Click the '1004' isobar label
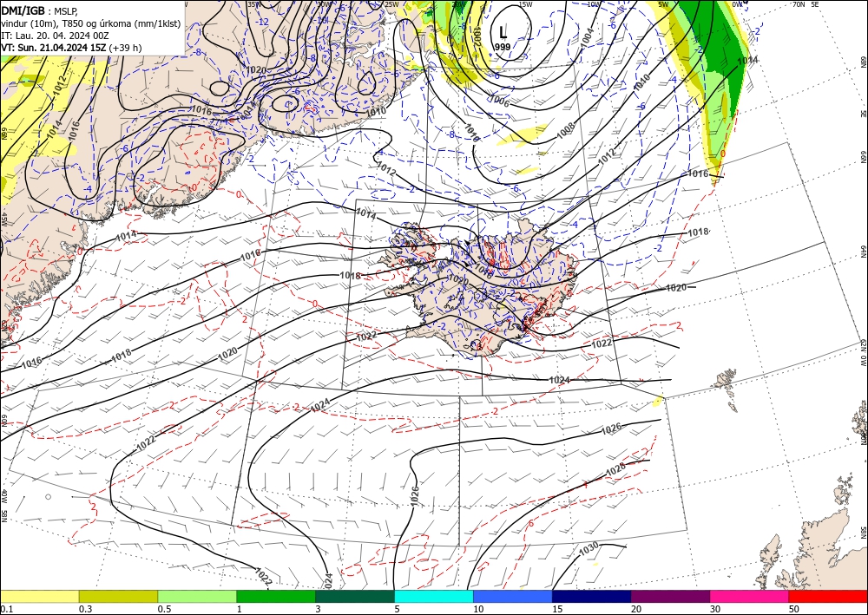Viewport: 868px width, 615px height. click(587, 36)
